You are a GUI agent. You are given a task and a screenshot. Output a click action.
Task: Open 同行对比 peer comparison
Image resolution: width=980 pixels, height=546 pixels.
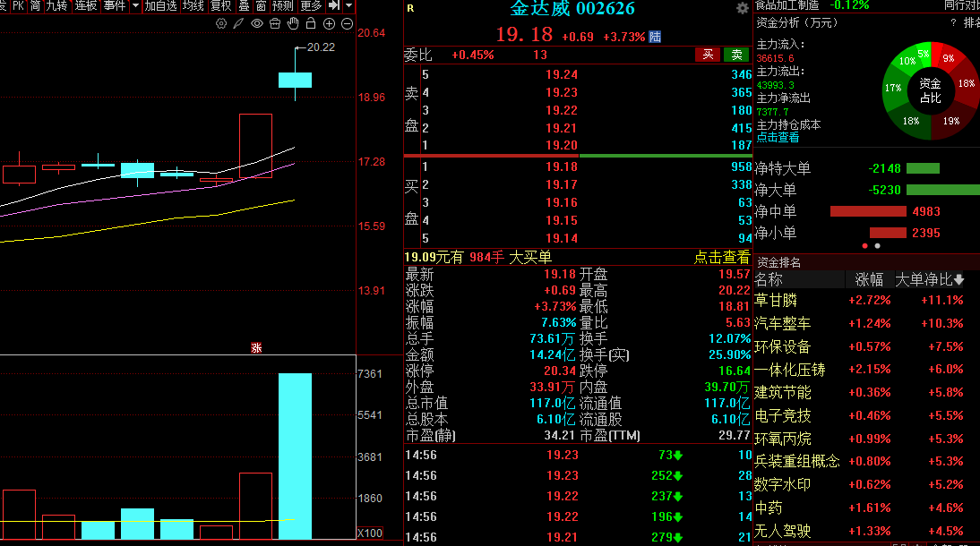point(961,5)
